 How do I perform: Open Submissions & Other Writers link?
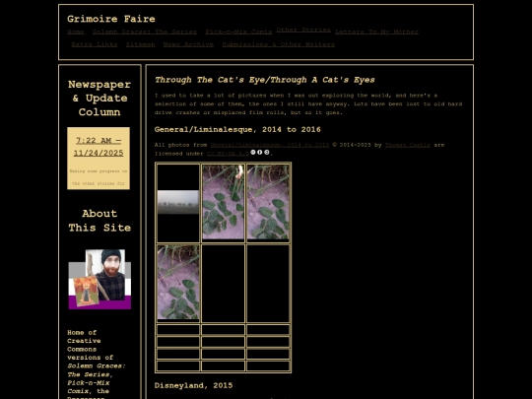coord(279,44)
